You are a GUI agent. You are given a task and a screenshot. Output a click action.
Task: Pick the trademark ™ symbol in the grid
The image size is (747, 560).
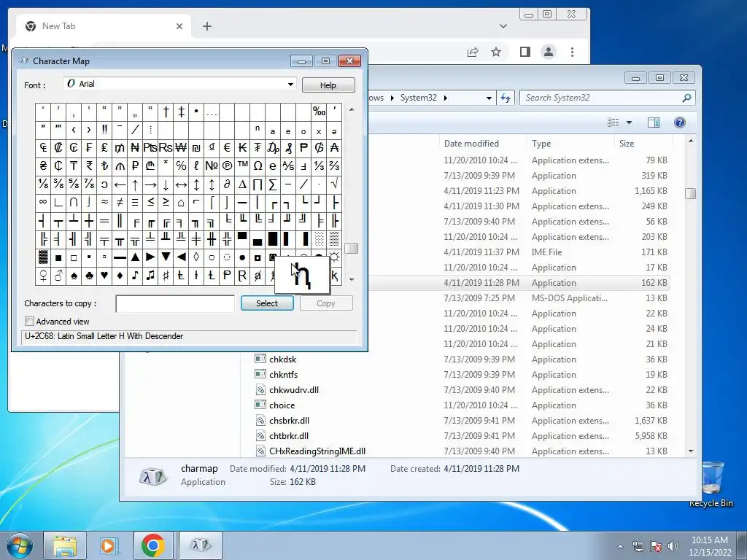click(x=242, y=166)
